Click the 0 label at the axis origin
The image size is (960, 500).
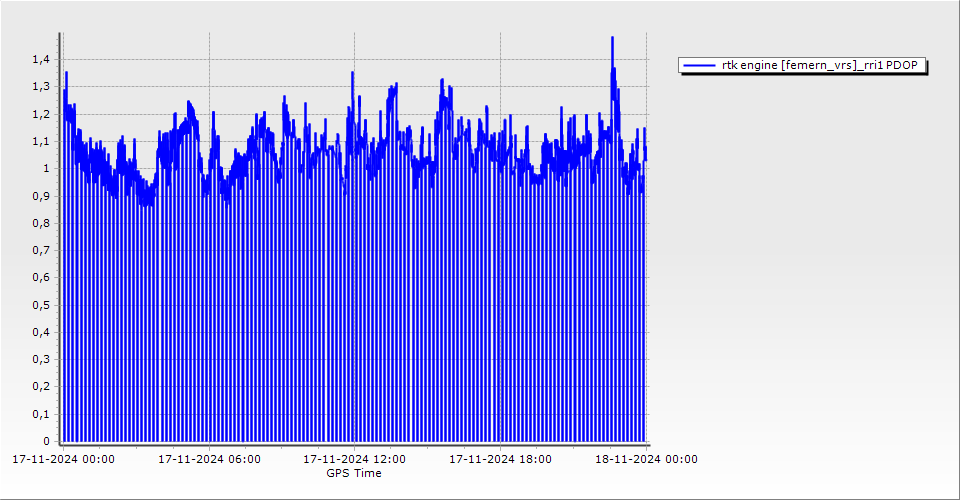pyautogui.click(x=45, y=441)
